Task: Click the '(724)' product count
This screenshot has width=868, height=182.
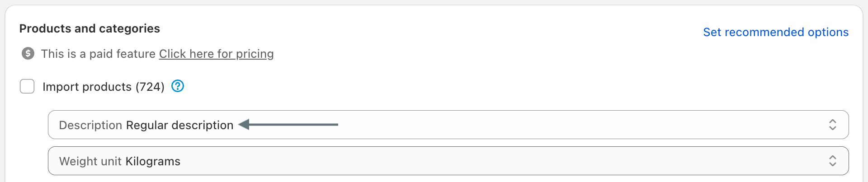Action: [x=150, y=87]
